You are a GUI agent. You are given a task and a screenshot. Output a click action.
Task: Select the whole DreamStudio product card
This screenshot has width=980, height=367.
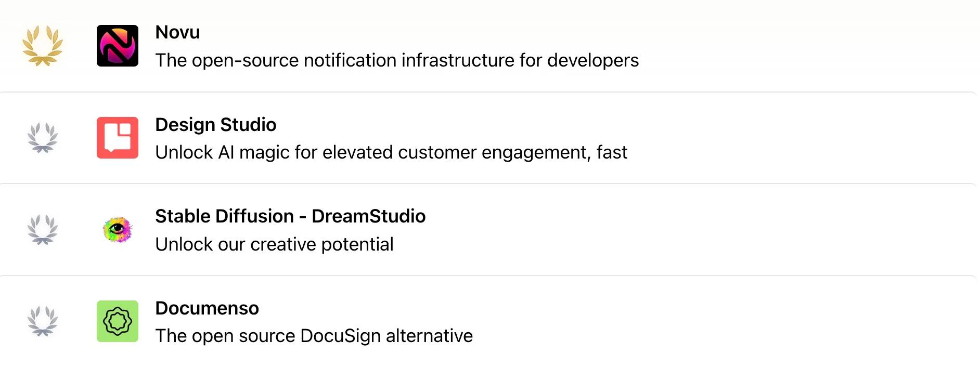tap(488, 230)
